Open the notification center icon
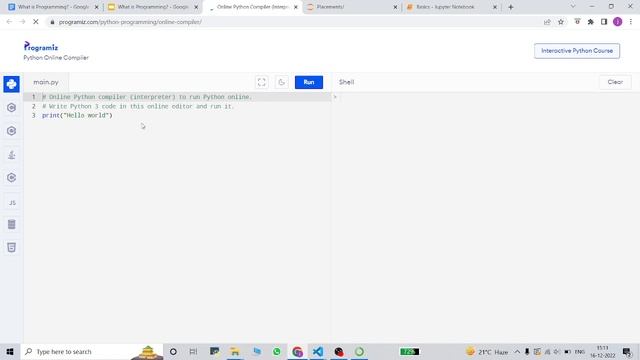 pos(627,351)
